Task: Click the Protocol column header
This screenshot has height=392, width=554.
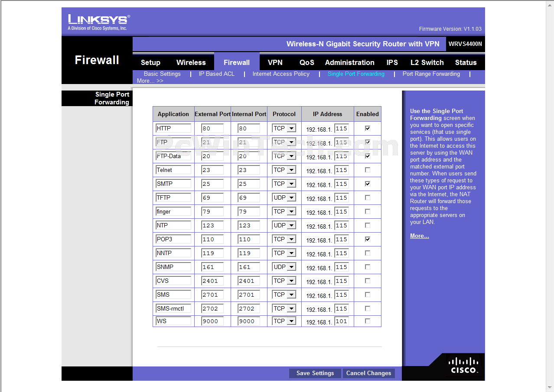Action: click(284, 114)
